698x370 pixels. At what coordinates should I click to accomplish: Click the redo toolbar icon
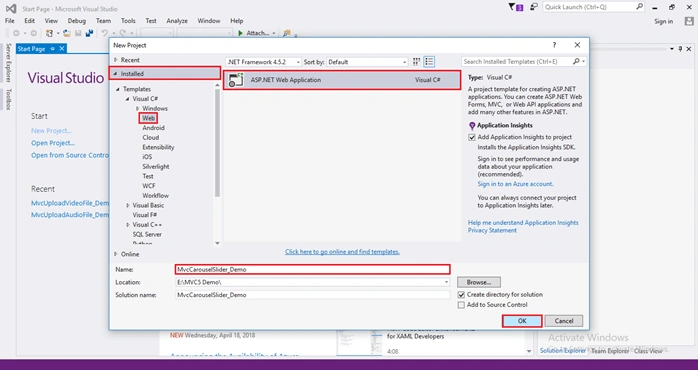pos(122,33)
